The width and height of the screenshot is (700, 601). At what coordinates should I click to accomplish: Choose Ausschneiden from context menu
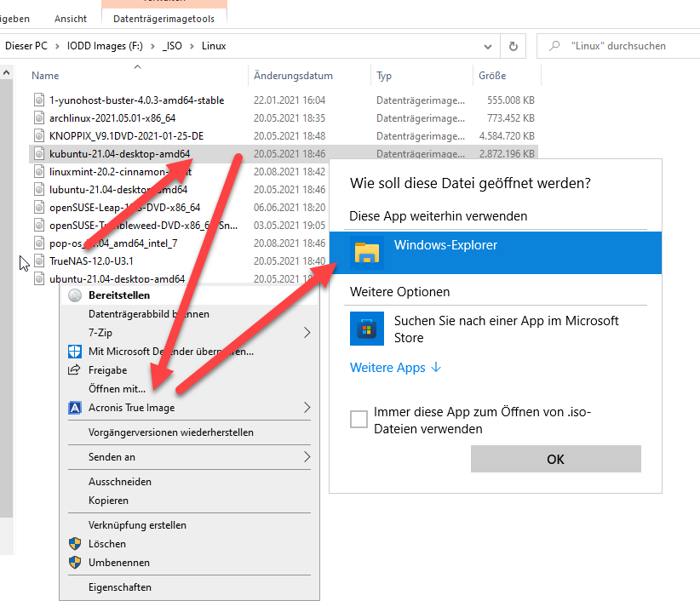(x=189, y=482)
